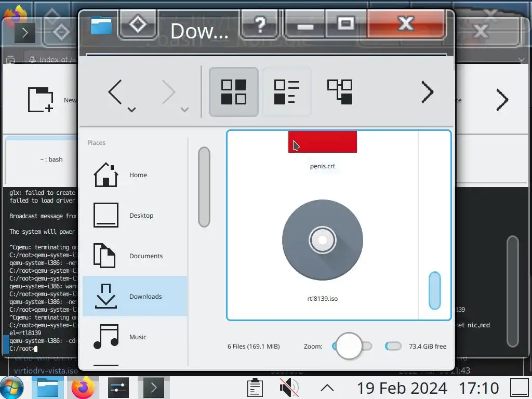Click the Documents pages icon
532x399 pixels.
point(104,256)
